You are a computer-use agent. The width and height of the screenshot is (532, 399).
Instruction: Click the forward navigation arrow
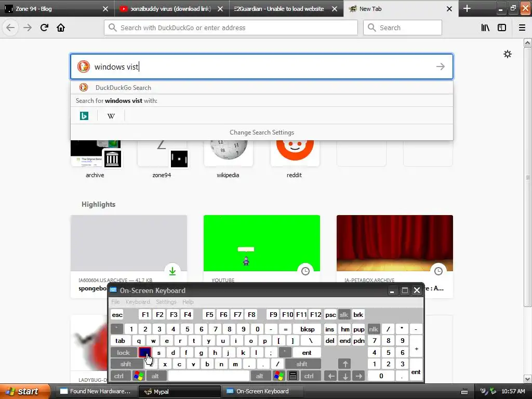point(28,28)
